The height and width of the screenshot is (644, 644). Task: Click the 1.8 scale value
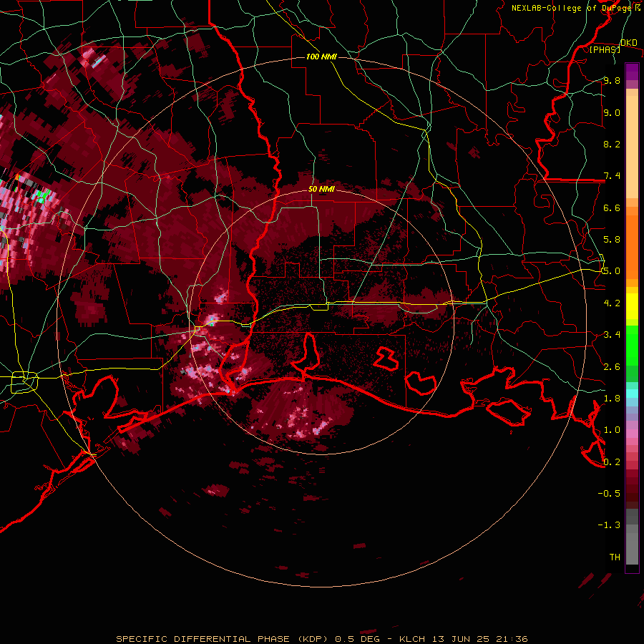612,398
